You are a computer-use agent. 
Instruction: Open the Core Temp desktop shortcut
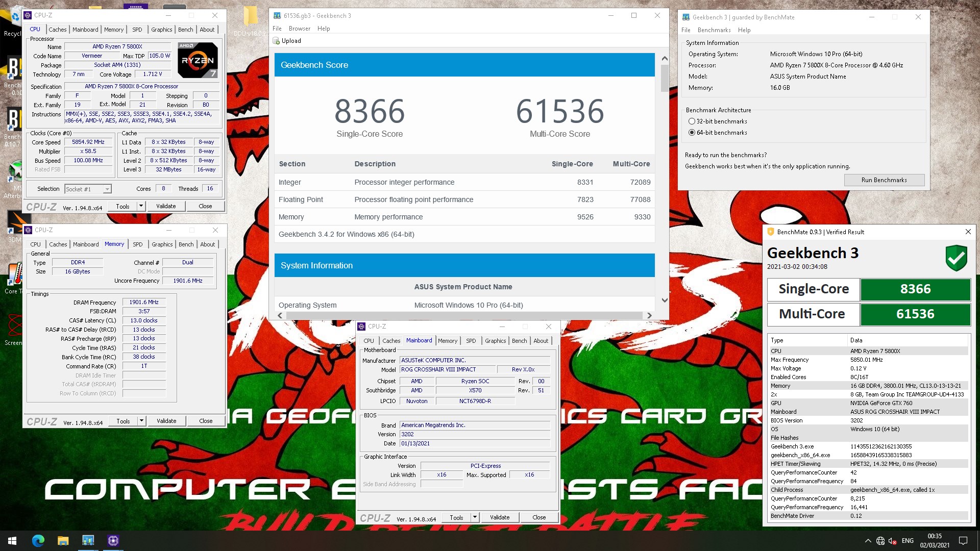13,278
